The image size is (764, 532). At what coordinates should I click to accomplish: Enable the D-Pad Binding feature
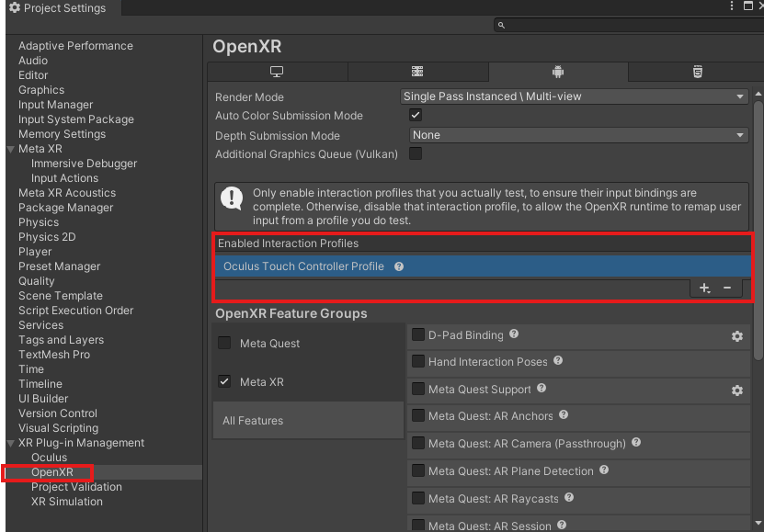(x=418, y=334)
